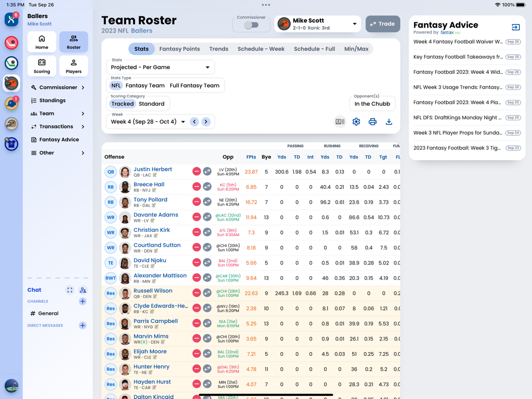Open the Home section
This screenshot has width=532, height=399.
[41, 42]
